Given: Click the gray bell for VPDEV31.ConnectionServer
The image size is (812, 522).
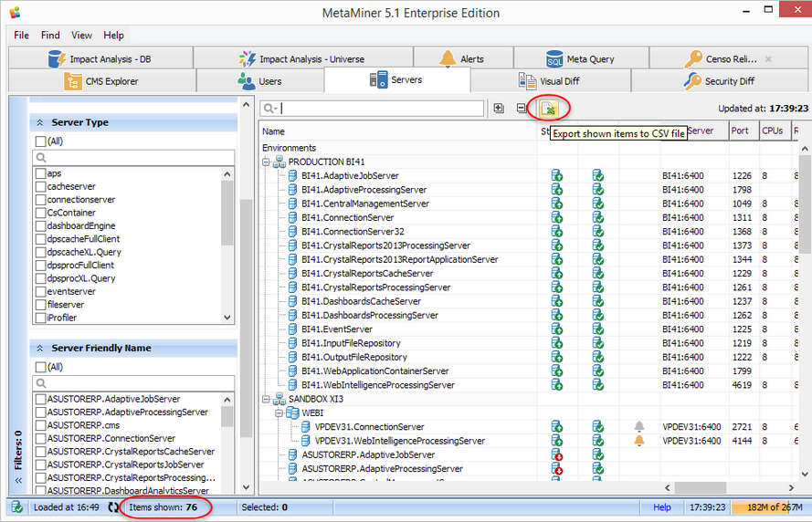Looking at the screenshot, I should (x=639, y=426).
